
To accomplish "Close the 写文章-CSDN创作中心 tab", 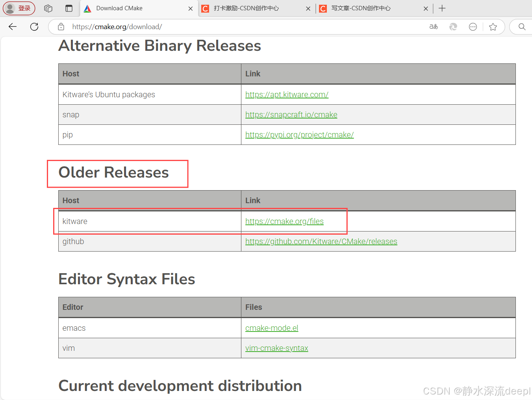I will [x=426, y=9].
